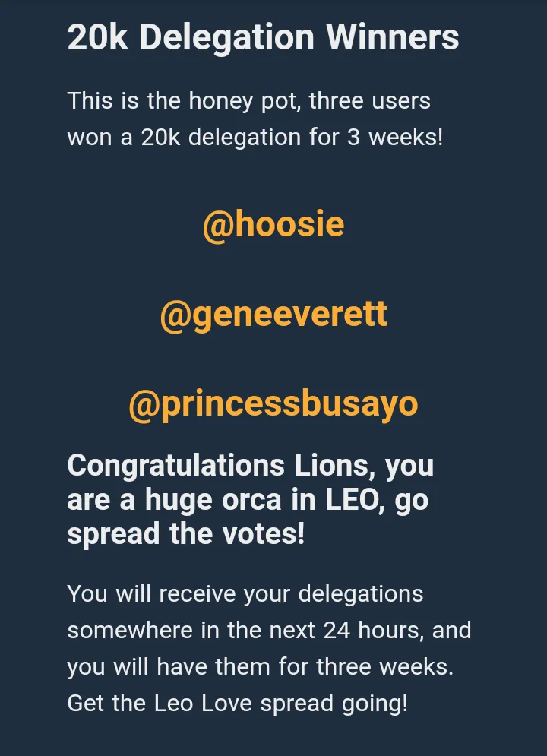Click the word 'somewhere' in last paragraph
Image resolution: width=547 pixels, height=756 pixels.
(130, 630)
